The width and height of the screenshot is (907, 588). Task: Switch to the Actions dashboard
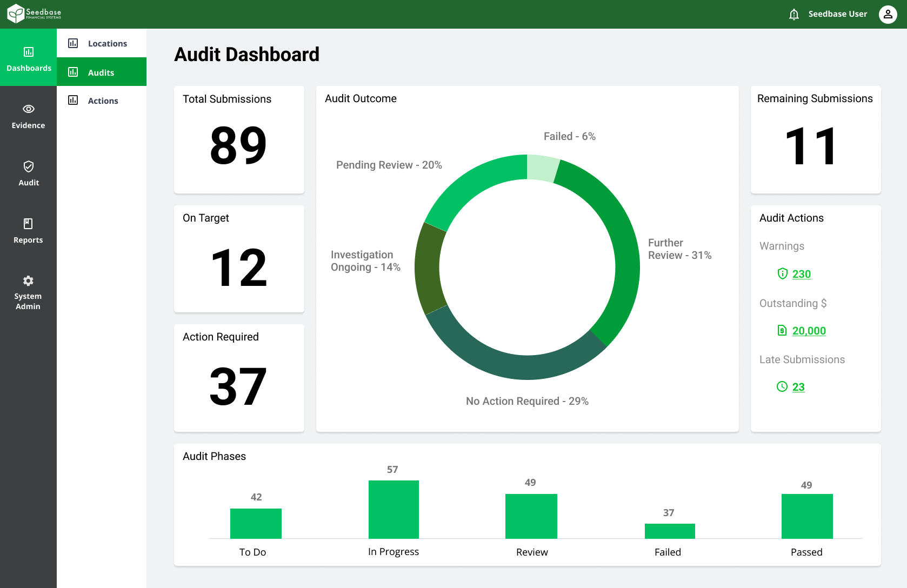coord(103,101)
